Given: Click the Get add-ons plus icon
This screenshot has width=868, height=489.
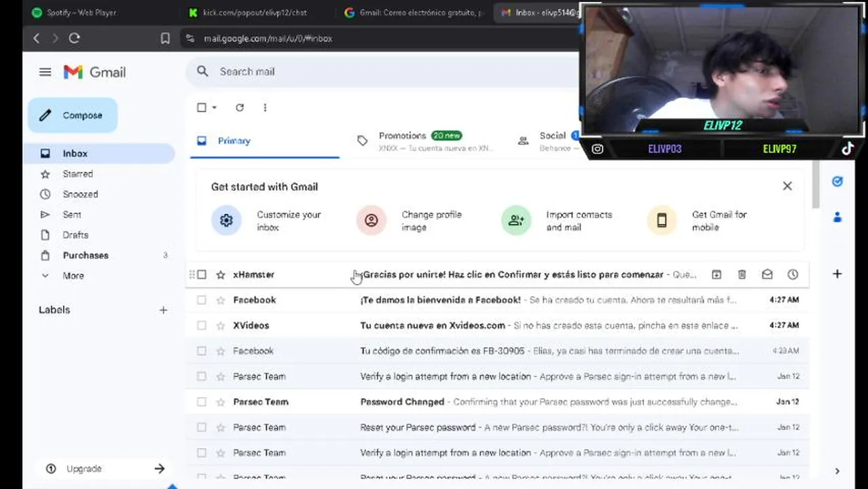Looking at the screenshot, I should (x=837, y=274).
